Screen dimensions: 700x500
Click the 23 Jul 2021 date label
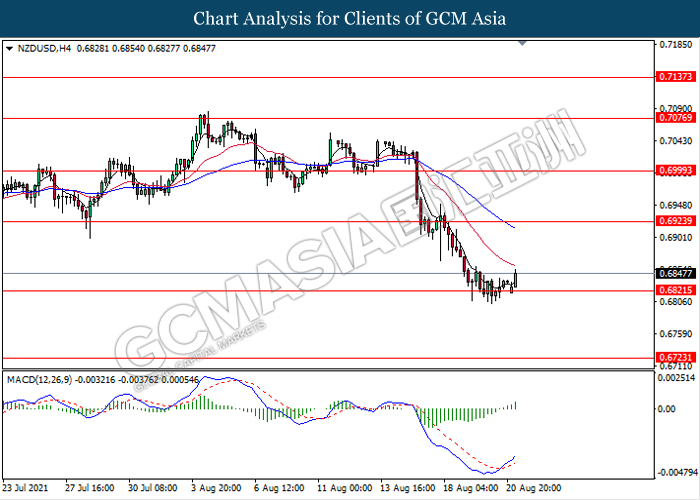25,488
